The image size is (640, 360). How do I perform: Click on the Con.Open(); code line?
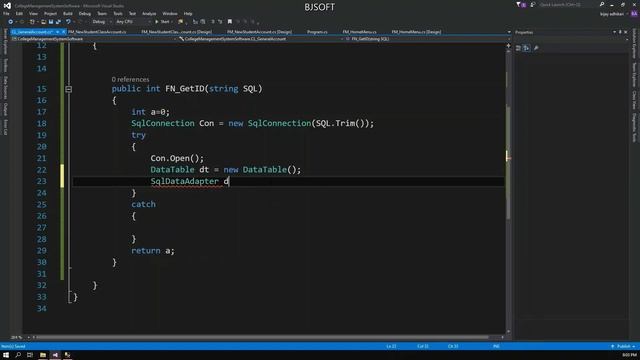point(177,158)
